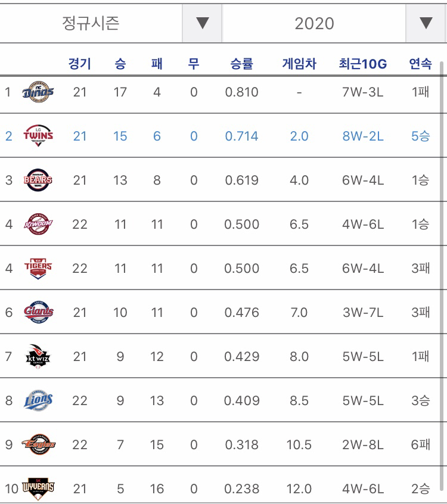Select the highlighted LG Twins 0.714 row

coord(220,136)
